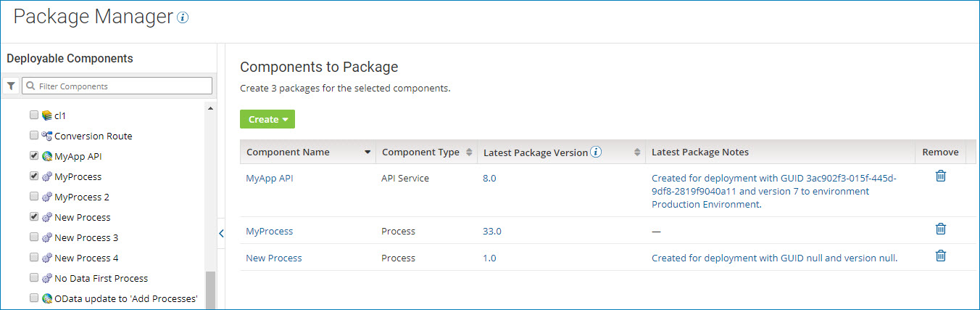
Task: Select New Process 4 label in list
Action: point(86,258)
